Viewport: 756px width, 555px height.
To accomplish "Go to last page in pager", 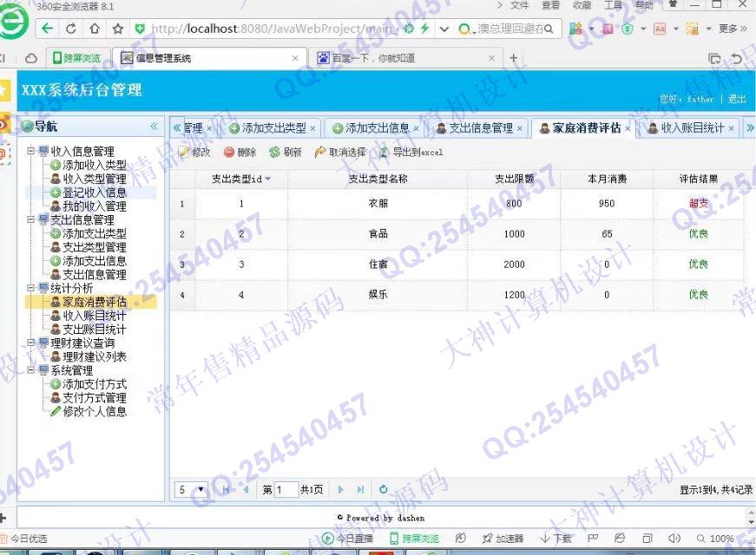I will click(360, 489).
